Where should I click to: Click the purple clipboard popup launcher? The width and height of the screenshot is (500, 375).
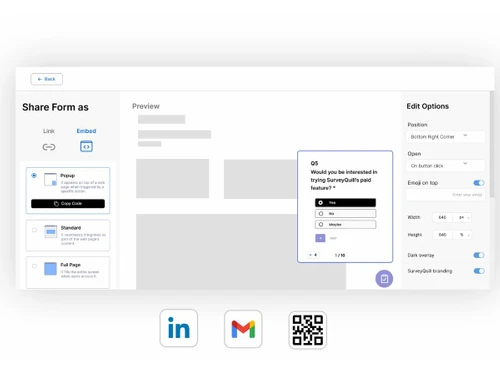pyautogui.click(x=384, y=279)
